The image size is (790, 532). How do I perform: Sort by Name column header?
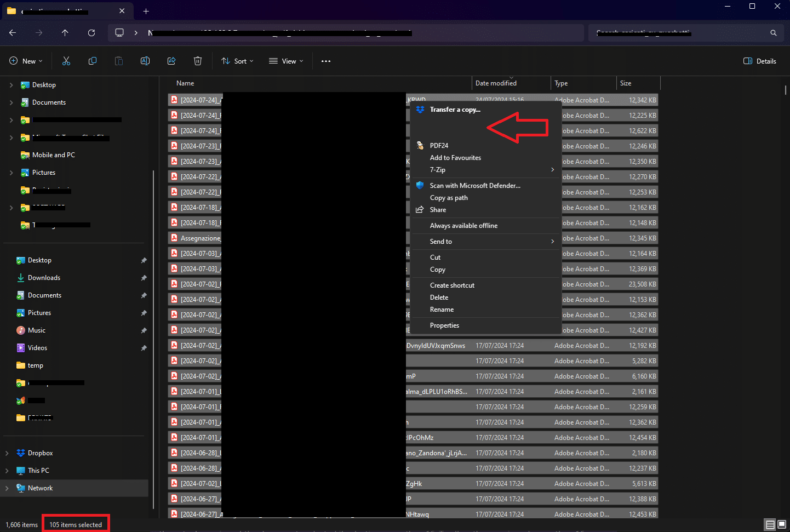185,83
